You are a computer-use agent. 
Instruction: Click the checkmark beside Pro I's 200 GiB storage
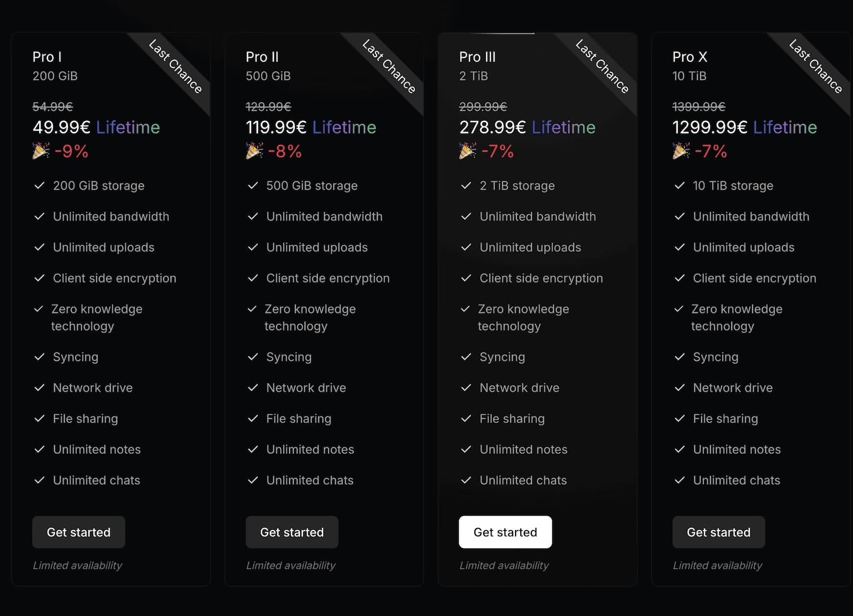[x=40, y=186]
